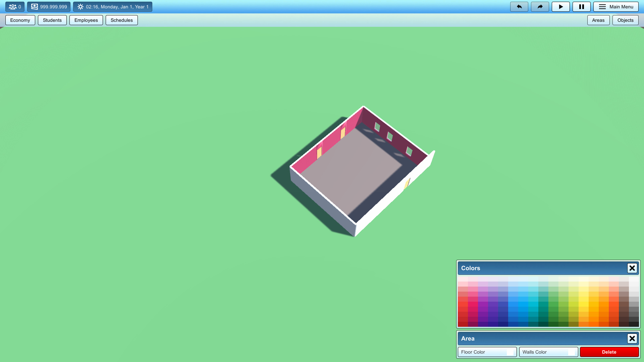The image size is (644, 362).
Task: Open the Objects tool
Action: (625, 20)
